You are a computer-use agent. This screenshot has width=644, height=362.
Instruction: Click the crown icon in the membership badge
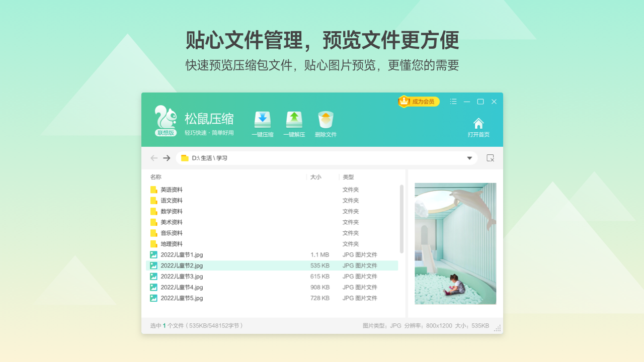pyautogui.click(x=405, y=101)
